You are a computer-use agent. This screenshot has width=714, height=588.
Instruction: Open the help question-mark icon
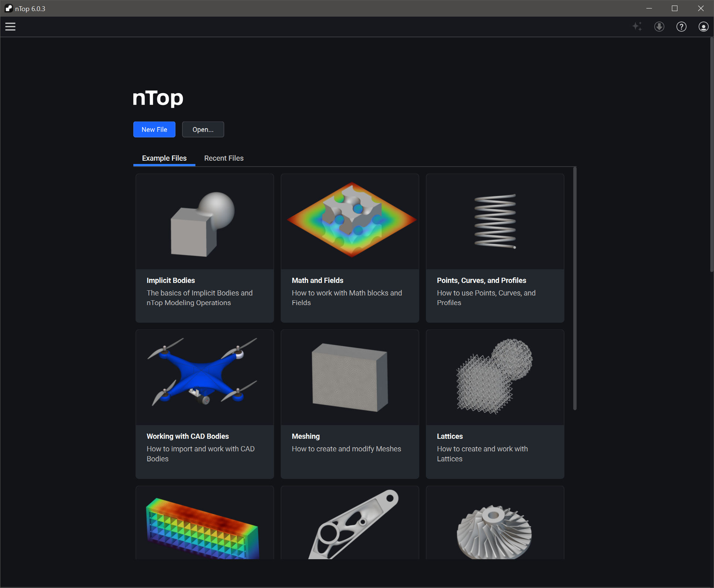(x=681, y=27)
